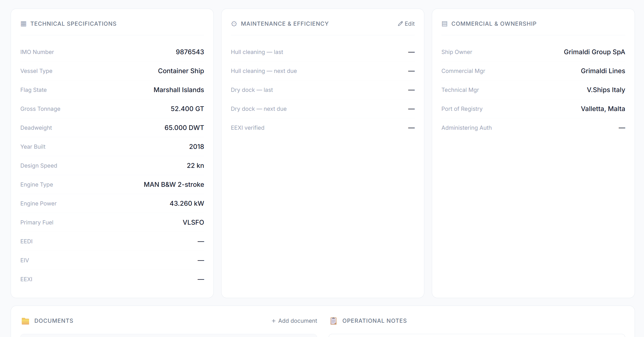Click the Design Speed label
The height and width of the screenshot is (337, 644).
[x=39, y=166]
